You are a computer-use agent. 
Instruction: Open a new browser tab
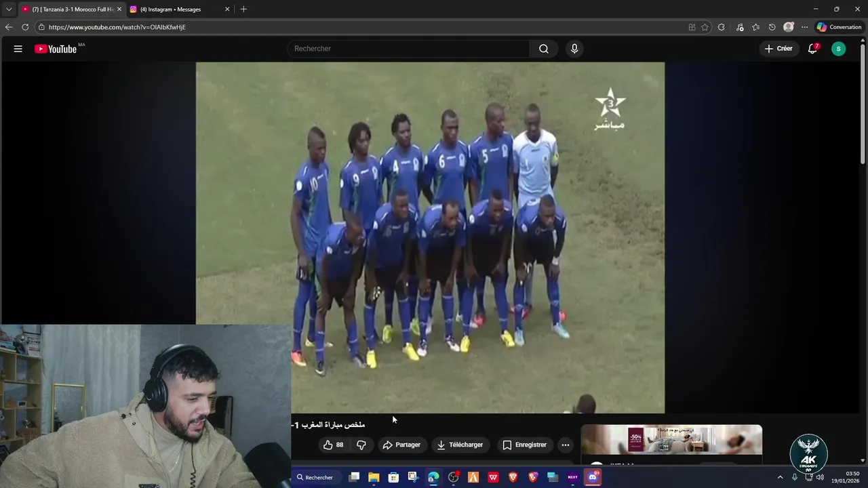[x=243, y=9]
